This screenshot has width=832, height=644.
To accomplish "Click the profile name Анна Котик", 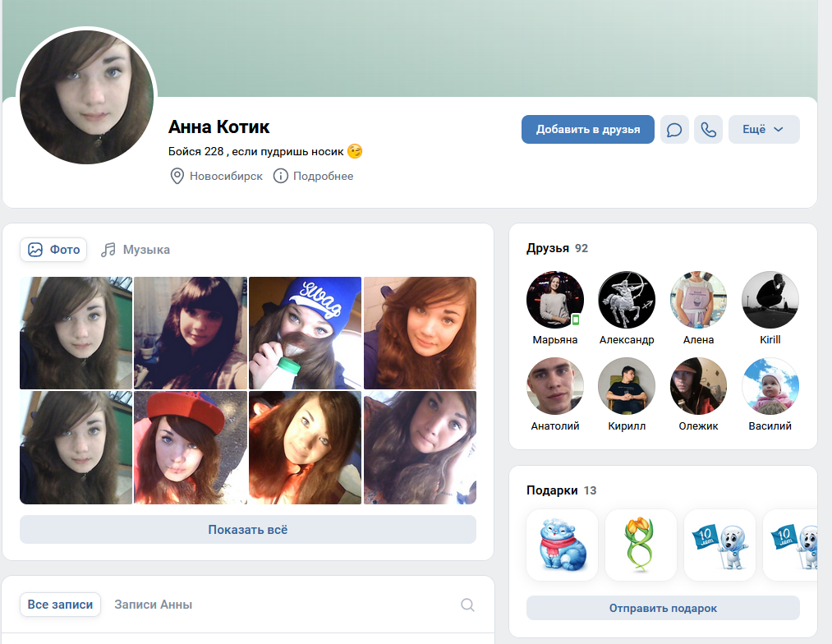I will pos(218,127).
